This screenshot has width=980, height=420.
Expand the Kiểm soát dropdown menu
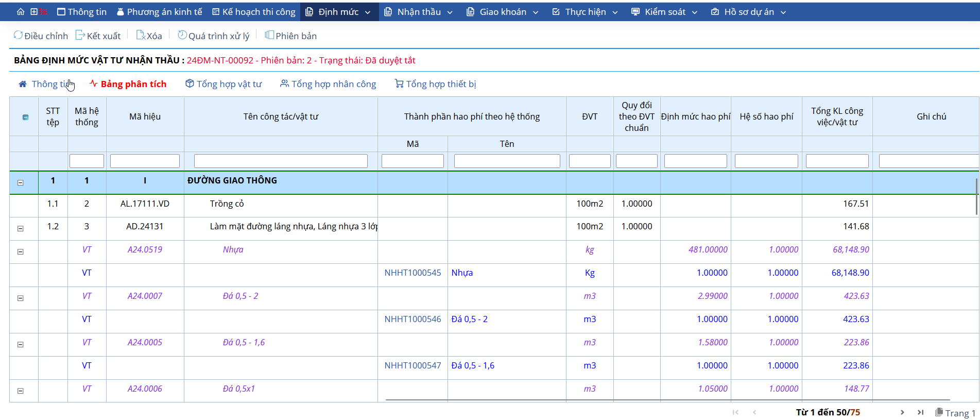coord(665,12)
